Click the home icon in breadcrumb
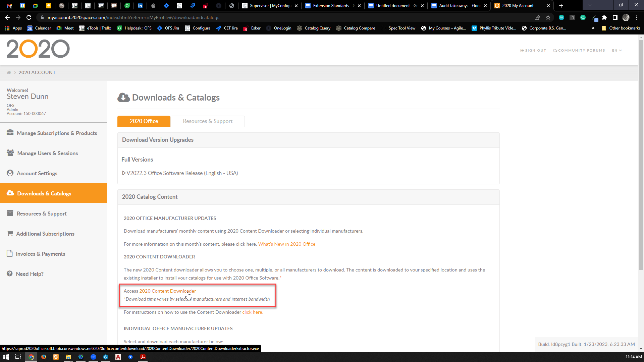The width and height of the screenshot is (644, 362). pyautogui.click(x=9, y=72)
